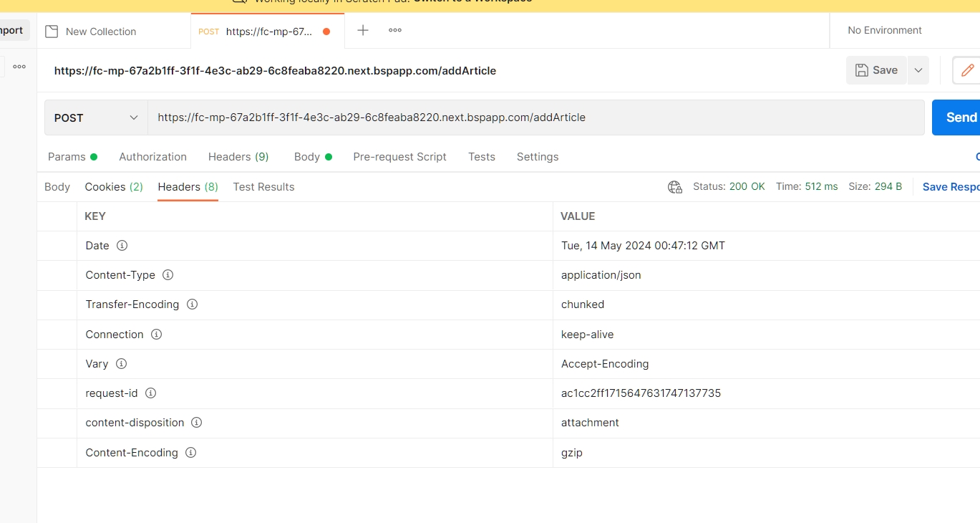980x523 pixels.
Task: Click the pencil edit icon
Action: (x=967, y=70)
